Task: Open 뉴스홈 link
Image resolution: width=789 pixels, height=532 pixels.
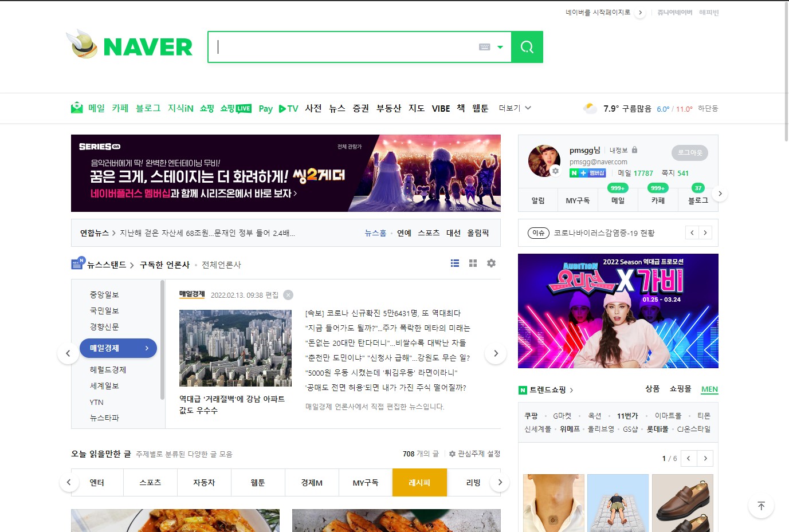Action: pos(375,233)
